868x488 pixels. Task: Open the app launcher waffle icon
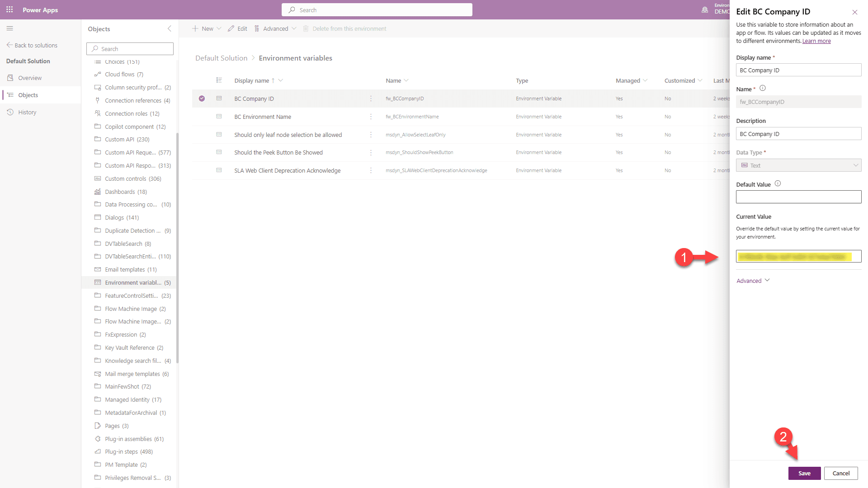click(x=9, y=9)
